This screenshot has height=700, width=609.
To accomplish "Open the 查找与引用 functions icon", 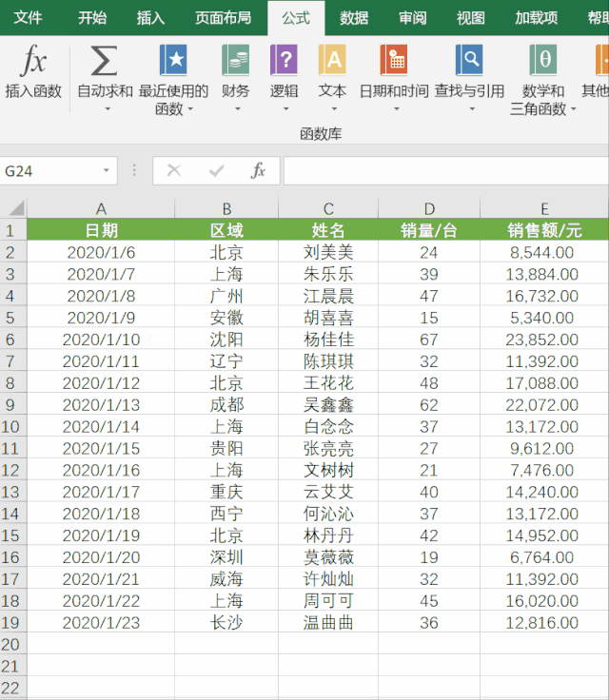I will point(469,60).
